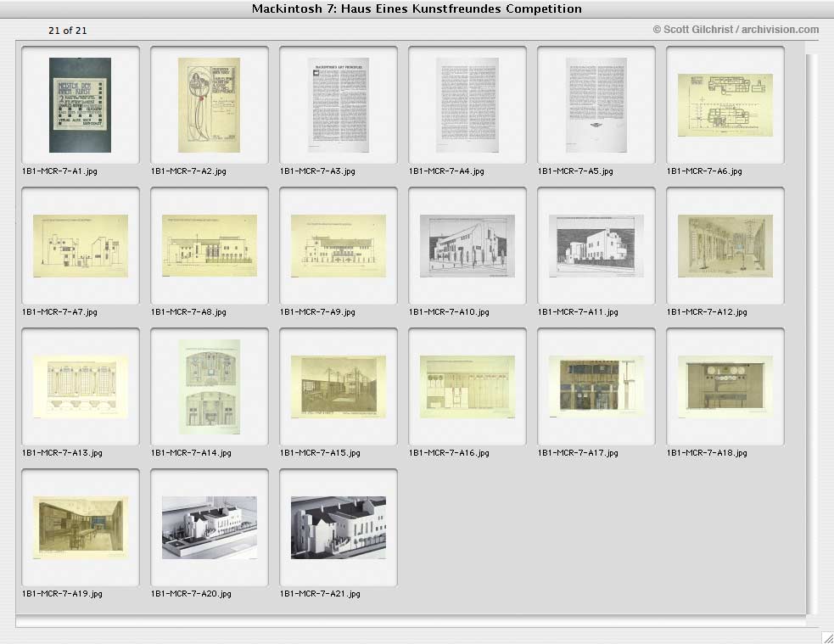Click filename label 1B1-MCR-7-A11.jpg
Viewport: 834px width, 644px height.
[x=578, y=312]
